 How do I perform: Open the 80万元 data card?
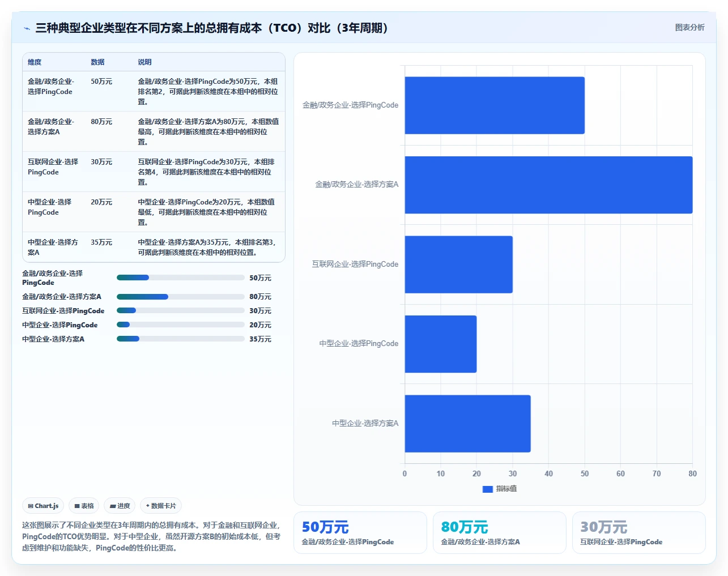[500, 532]
